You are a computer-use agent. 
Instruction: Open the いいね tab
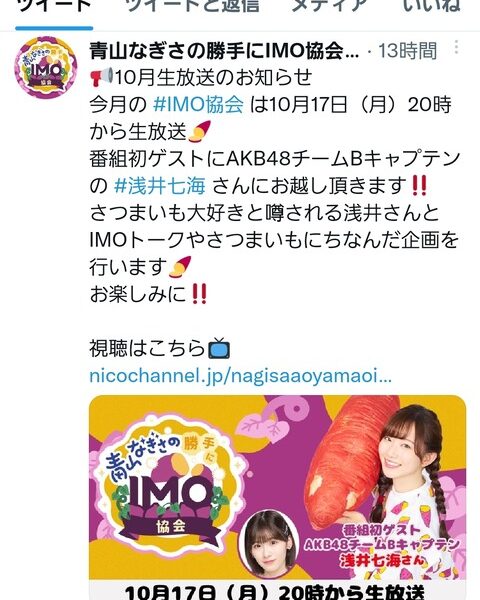coord(432,6)
